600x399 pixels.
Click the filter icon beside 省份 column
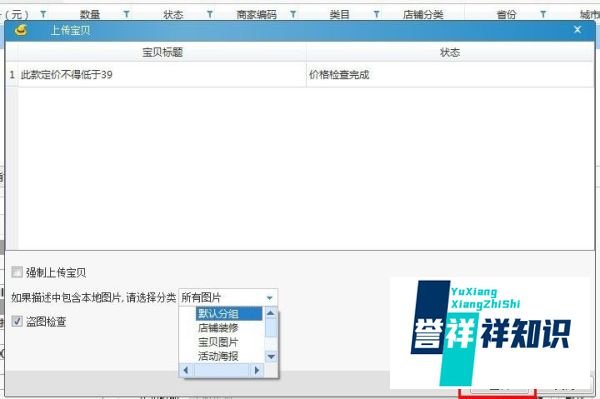coord(543,15)
